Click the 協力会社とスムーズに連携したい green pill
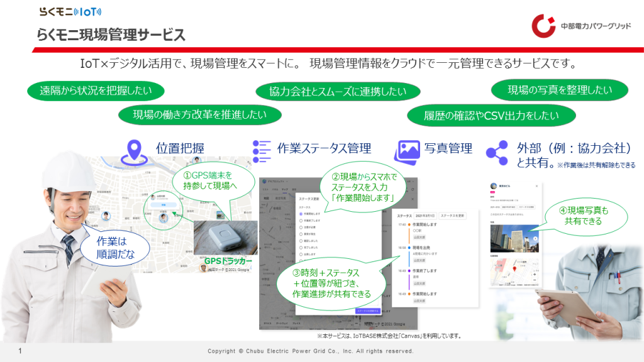 click(x=338, y=91)
